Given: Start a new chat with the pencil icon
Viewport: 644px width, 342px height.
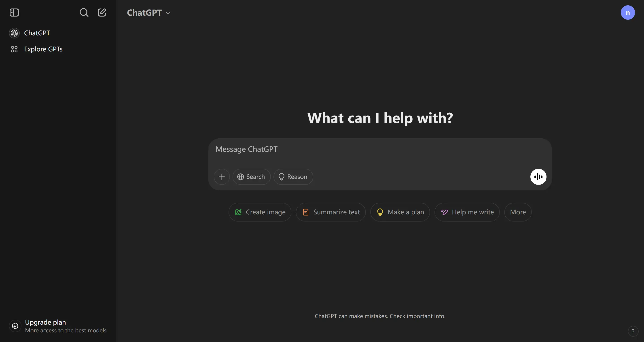Looking at the screenshot, I should point(102,13).
